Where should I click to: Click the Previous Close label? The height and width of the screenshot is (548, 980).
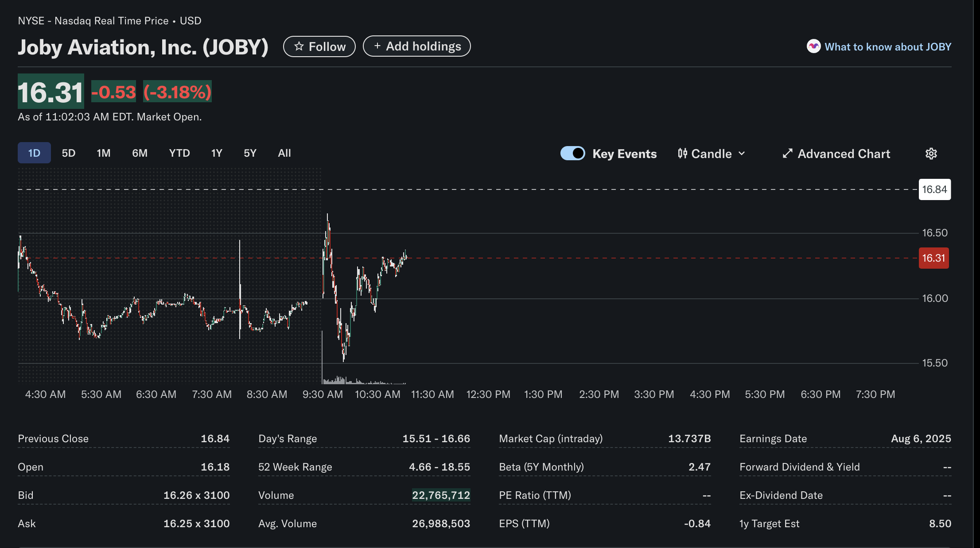pos(53,439)
